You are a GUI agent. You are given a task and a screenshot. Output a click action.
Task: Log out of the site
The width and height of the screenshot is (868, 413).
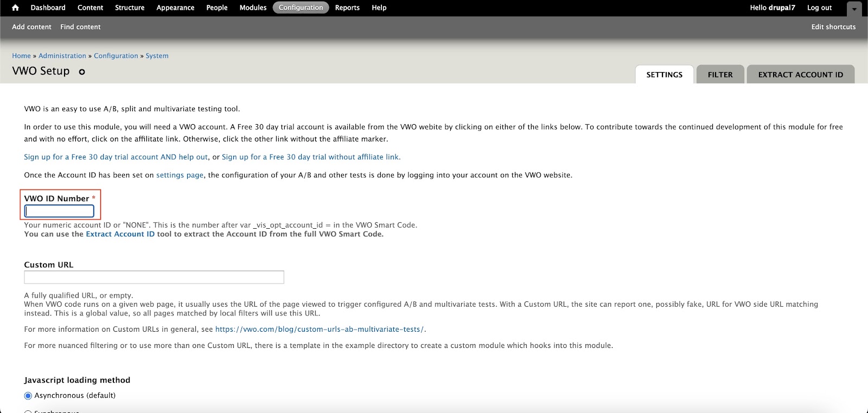click(819, 8)
